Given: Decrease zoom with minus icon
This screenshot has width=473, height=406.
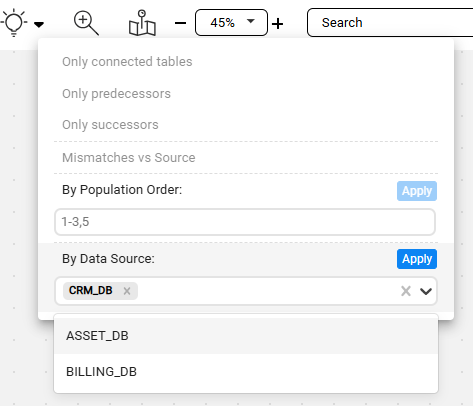Looking at the screenshot, I should [180, 23].
